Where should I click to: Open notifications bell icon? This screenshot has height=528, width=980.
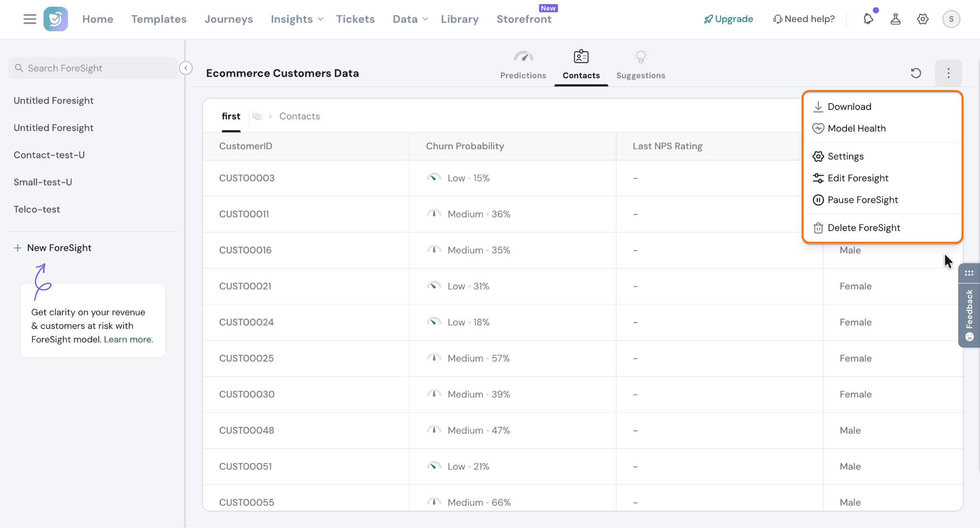(x=869, y=19)
